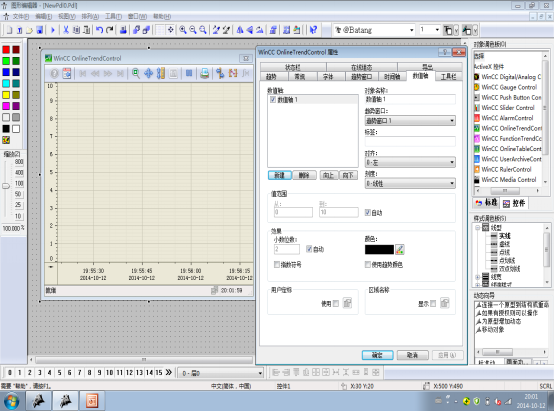Start runtime with the blue arrow icon
This screenshot has height=411, width=554.
click(53, 30)
